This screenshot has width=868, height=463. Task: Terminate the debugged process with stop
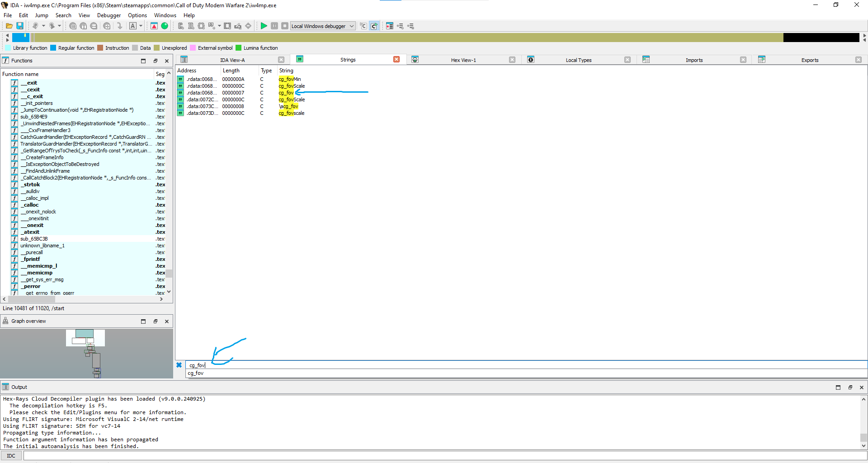285,26
